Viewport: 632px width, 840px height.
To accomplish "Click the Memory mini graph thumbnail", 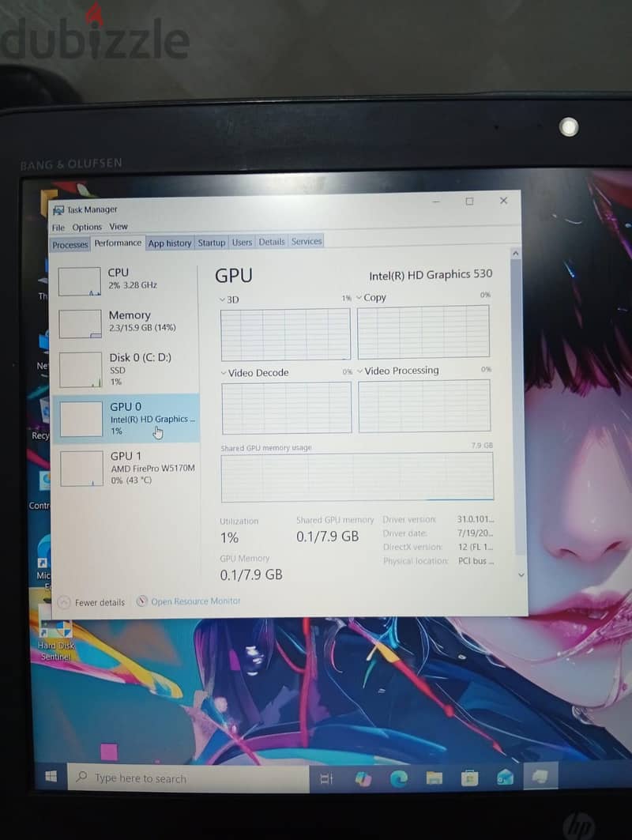I will click(x=80, y=323).
